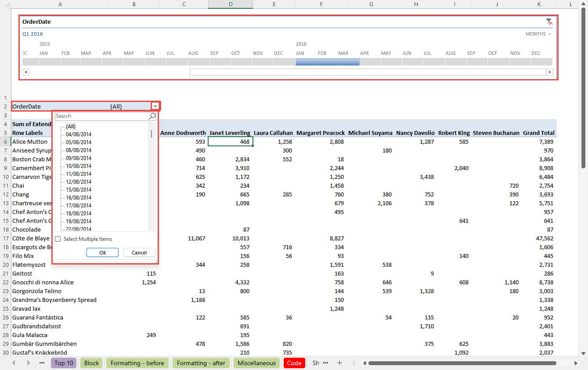This screenshot has width=588, height=370.
Task: Open the MONTHS time level dropdown
Action: (538, 34)
